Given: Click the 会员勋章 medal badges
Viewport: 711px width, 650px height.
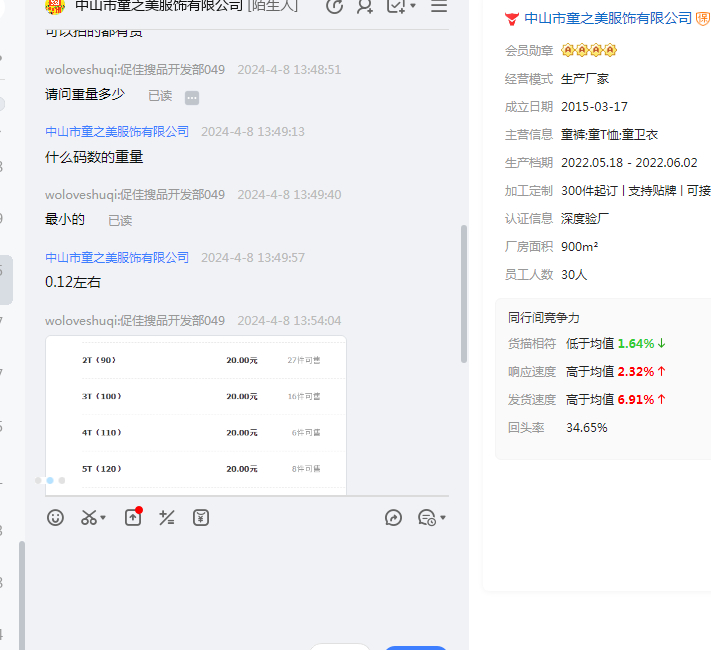Looking at the screenshot, I should (589, 50).
